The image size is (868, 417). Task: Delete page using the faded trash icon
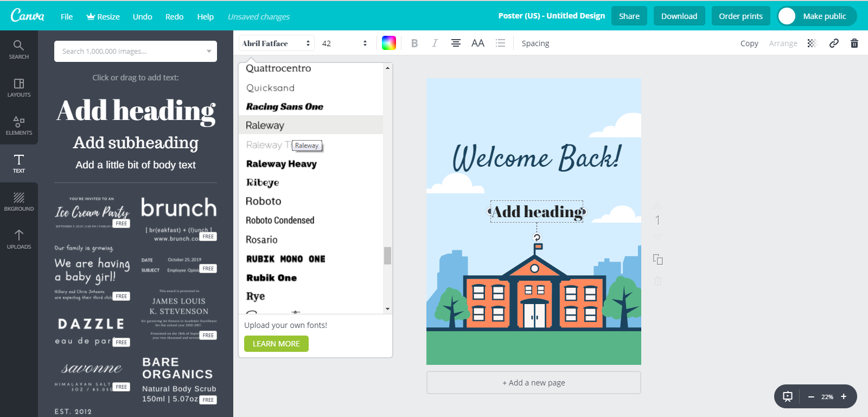point(658,281)
